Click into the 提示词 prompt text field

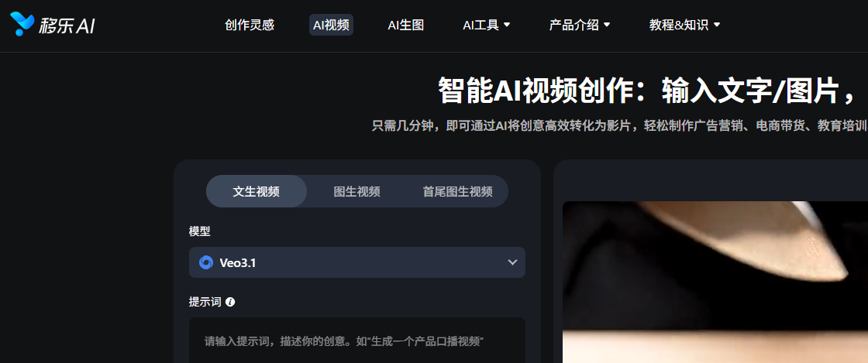(357, 341)
